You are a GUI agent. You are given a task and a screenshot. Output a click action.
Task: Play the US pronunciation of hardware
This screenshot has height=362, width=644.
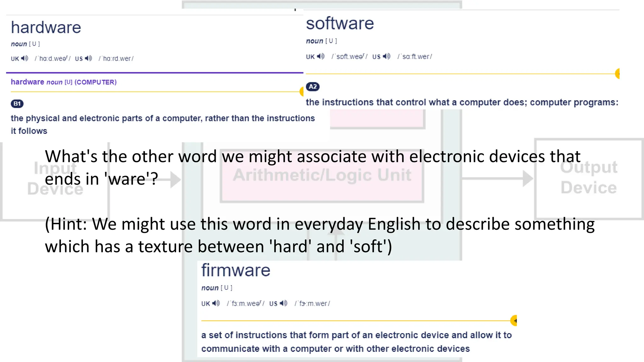pos(88,58)
